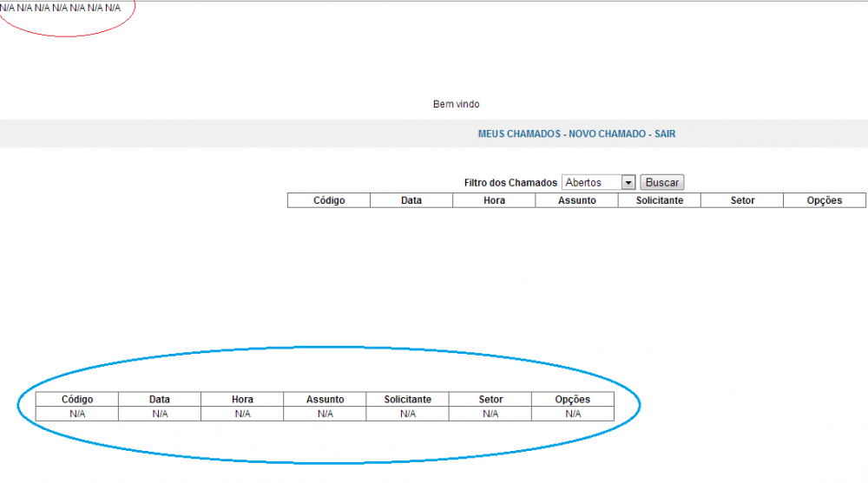
Task: Click the N/A cell under Setor
Action: [490, 414]
